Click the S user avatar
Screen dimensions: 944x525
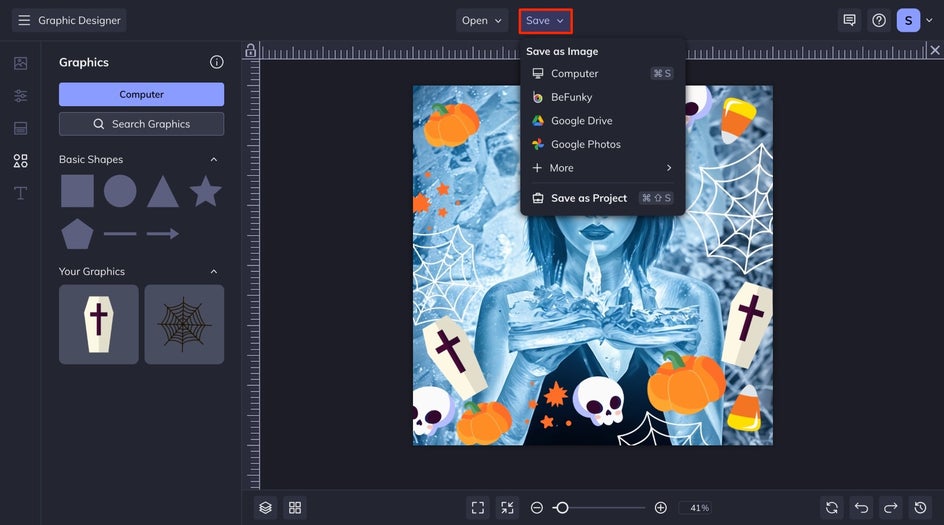click(908, 20)
